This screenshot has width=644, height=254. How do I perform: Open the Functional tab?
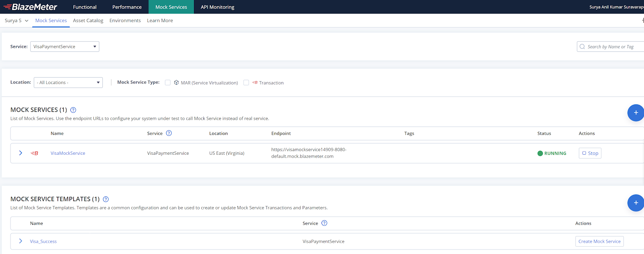coord(85,7)
